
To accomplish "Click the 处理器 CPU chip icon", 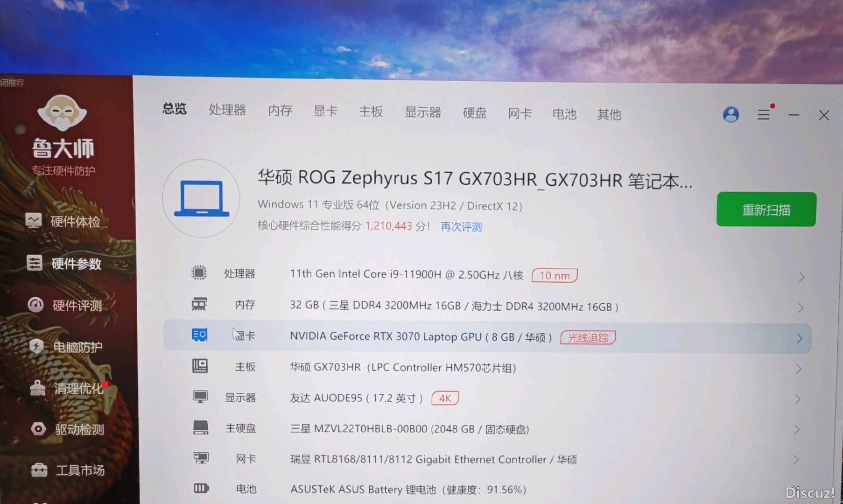I will [199, 273].
